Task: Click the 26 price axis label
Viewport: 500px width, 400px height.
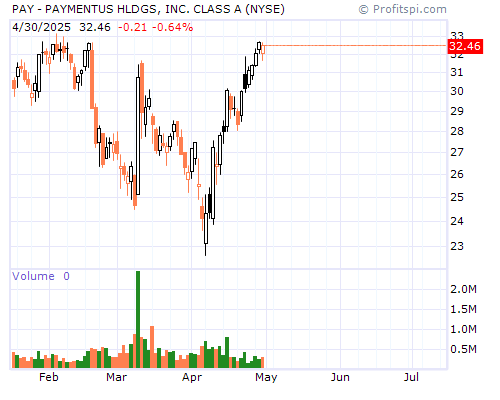Action: tap(457, 174)
